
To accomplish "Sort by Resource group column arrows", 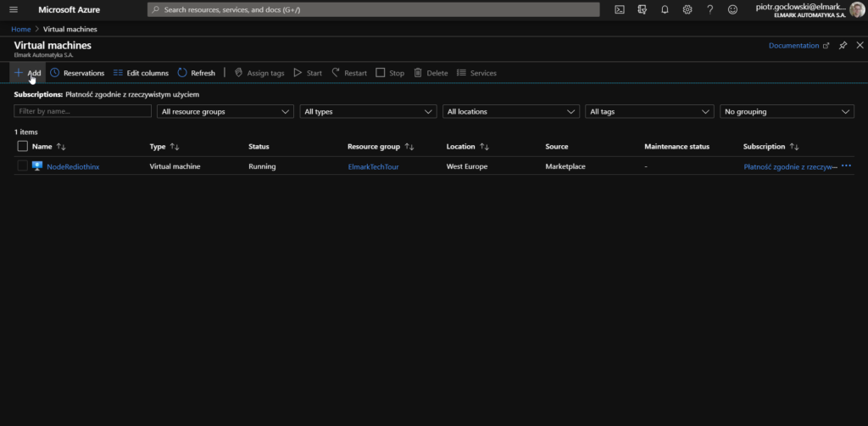I will click(409, 147).
